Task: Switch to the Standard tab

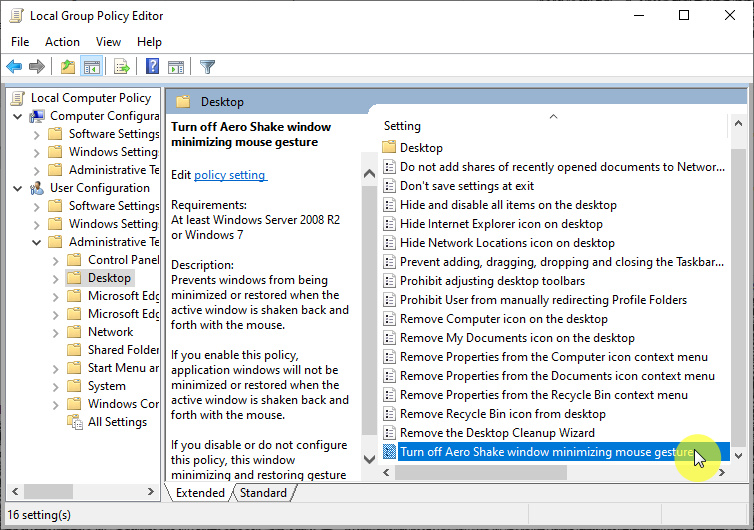Action: point(263,493)
